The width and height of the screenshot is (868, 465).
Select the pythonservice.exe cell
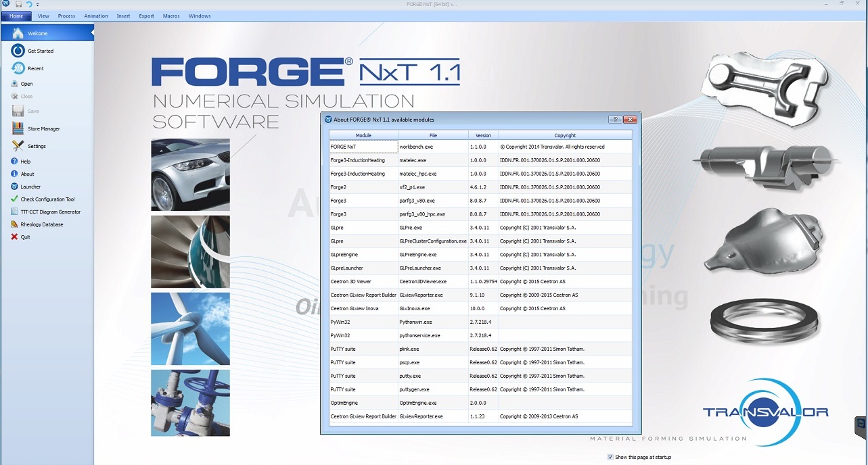433,335
